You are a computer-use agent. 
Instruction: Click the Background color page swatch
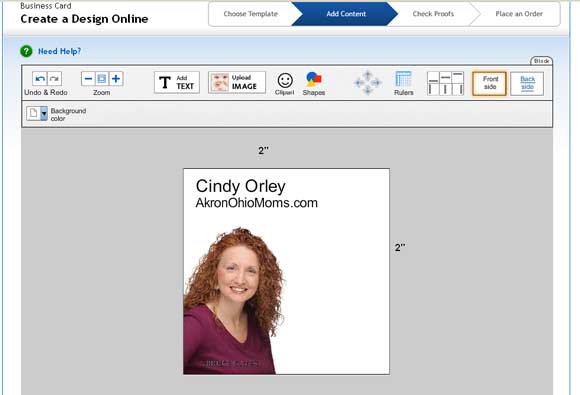34,114
